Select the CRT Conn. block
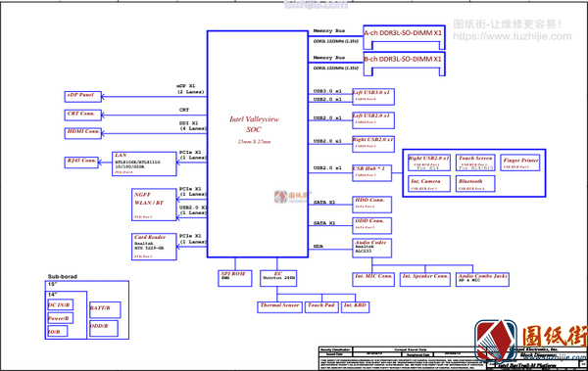588x371 pixels. click(83, 115)
